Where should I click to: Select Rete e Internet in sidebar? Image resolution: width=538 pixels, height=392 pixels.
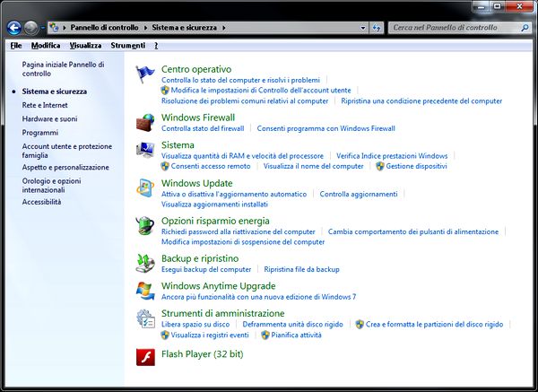click(x=45, y=105)
